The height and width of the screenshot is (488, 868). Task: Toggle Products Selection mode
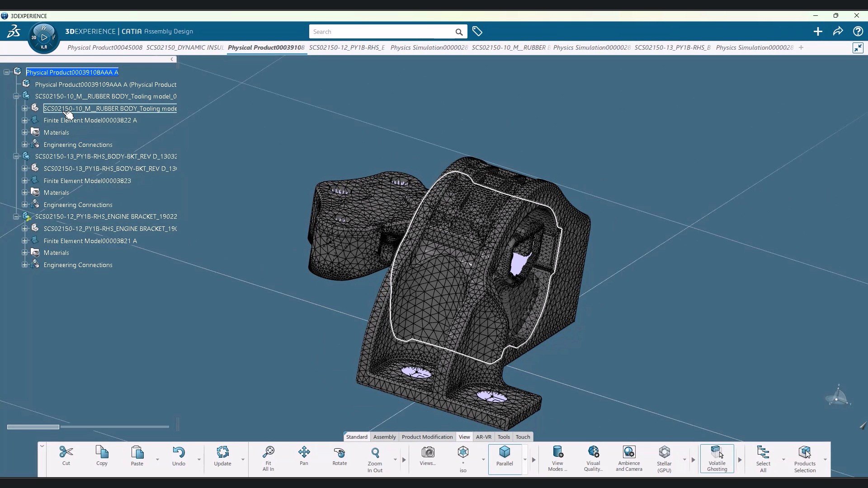coord(805,457)
